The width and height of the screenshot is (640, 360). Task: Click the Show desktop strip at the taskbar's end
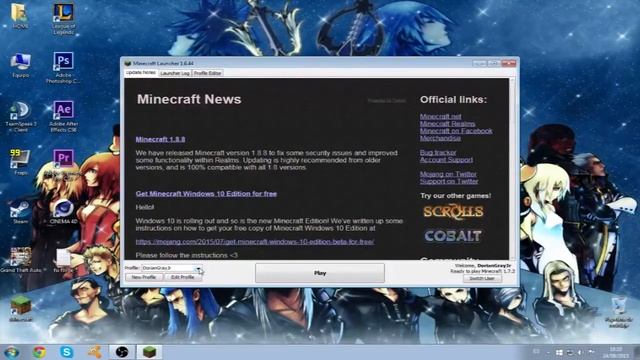point(637,352)
